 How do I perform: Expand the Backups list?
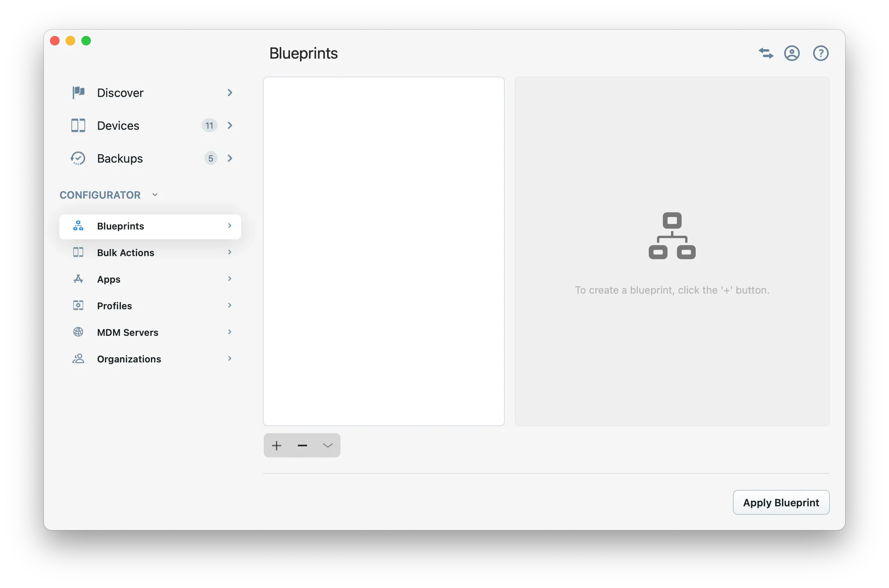click(230, 158)
